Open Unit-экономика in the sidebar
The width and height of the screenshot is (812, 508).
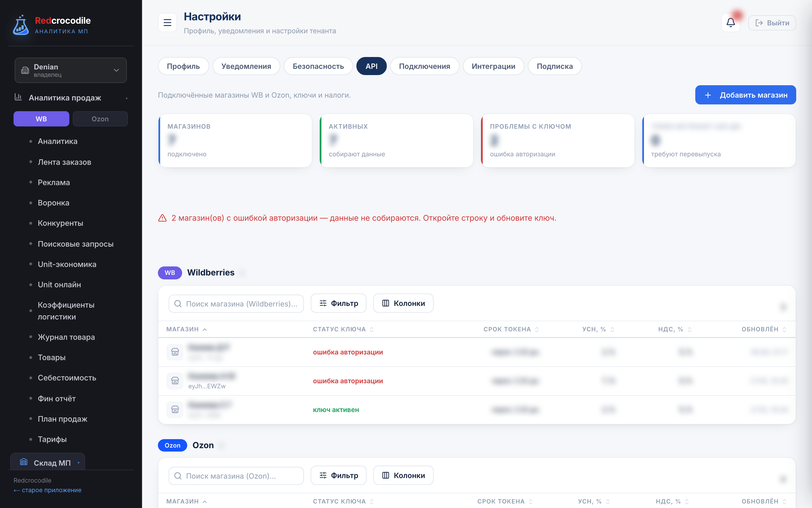coord(67,264)
